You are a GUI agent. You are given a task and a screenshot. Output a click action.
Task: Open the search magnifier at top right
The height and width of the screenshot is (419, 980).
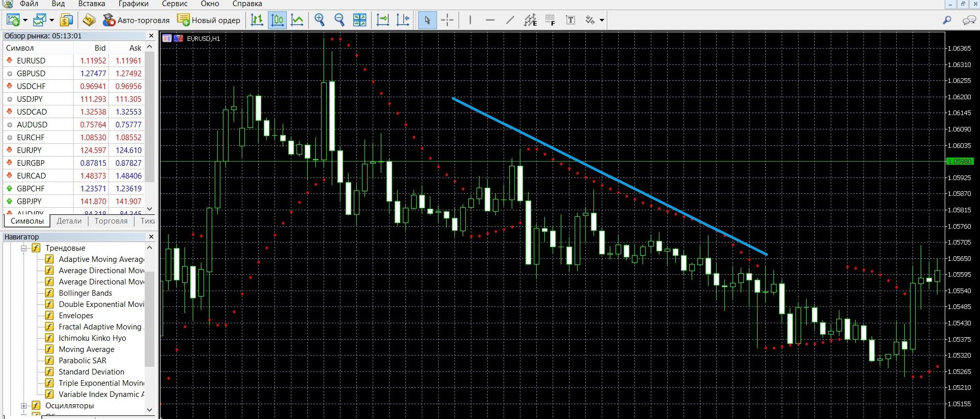point(947,20)
